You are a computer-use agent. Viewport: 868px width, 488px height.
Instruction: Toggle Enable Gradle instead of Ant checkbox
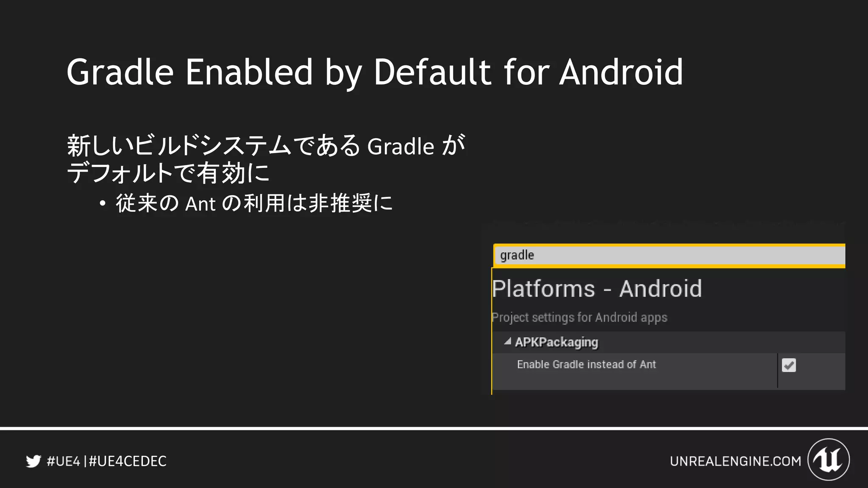coord(789,365)
